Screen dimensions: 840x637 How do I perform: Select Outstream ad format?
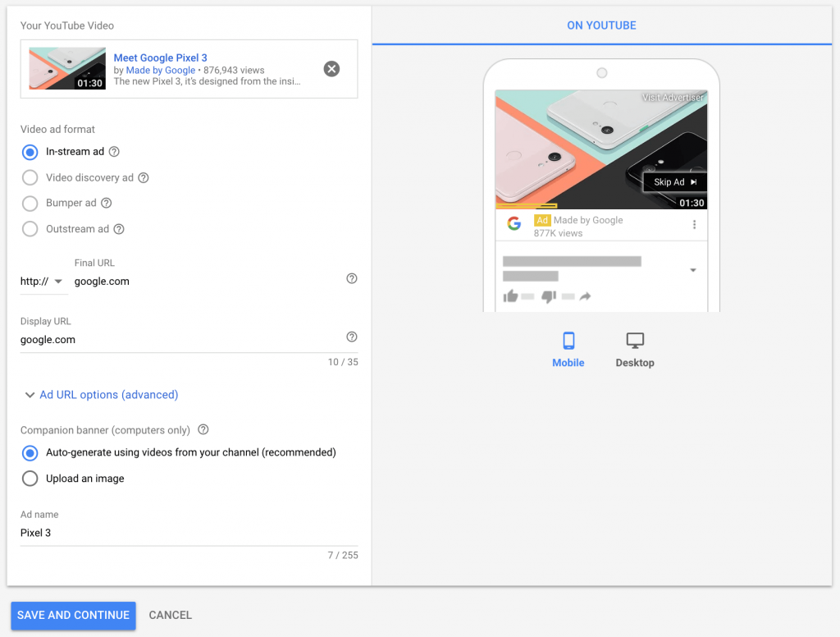click(30, 229)
